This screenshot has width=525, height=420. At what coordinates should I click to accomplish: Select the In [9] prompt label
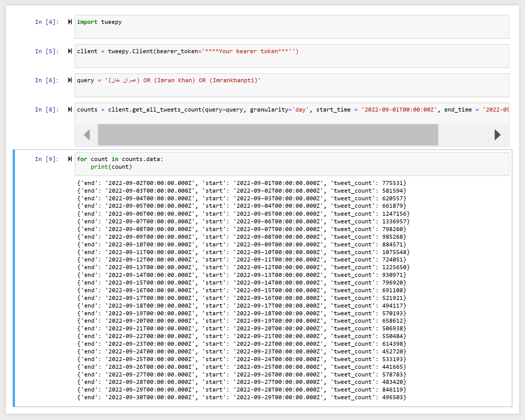pyautogui.click(x=47, y=159)
